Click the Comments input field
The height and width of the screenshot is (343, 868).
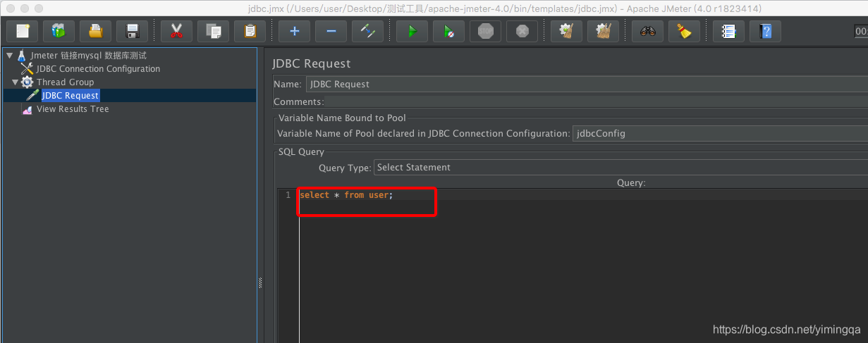click(596, 102)
